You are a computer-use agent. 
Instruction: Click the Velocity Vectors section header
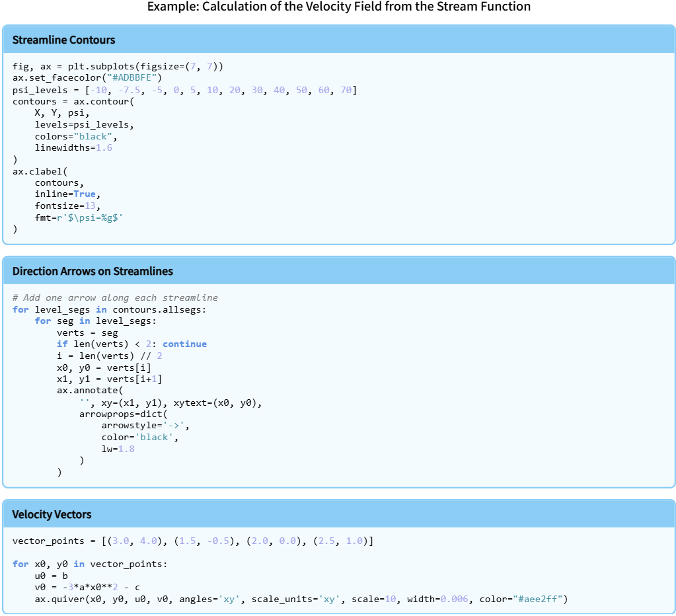click(x=52, y=515)
